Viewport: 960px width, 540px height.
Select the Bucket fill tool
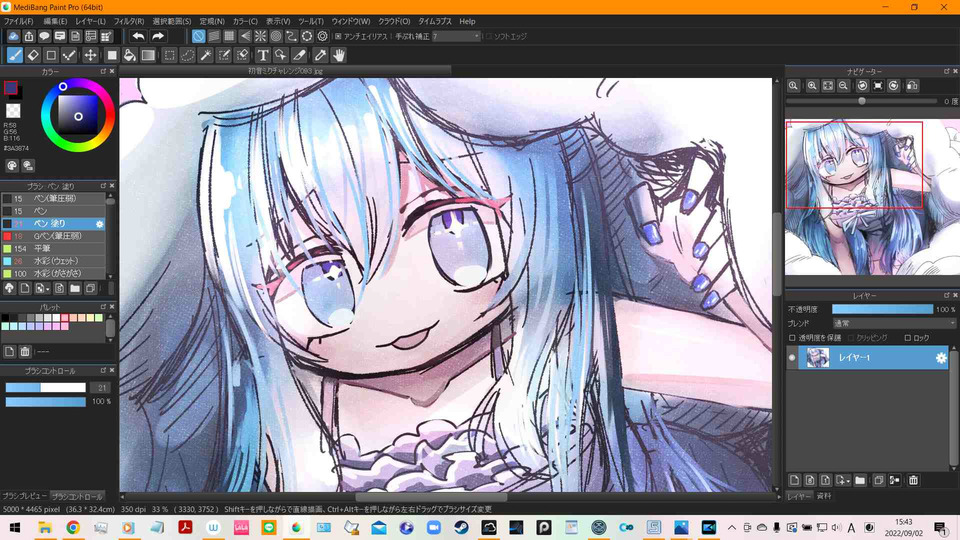[x=130, y=56]
